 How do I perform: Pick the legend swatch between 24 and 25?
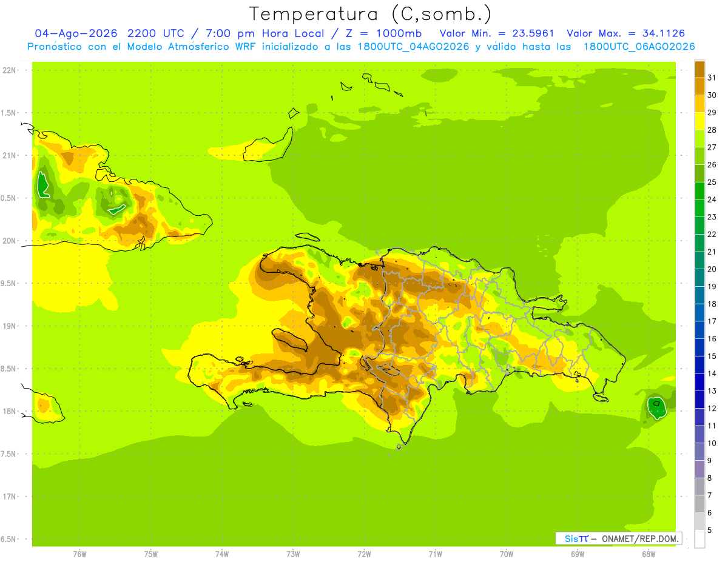(x=699, y=191)
